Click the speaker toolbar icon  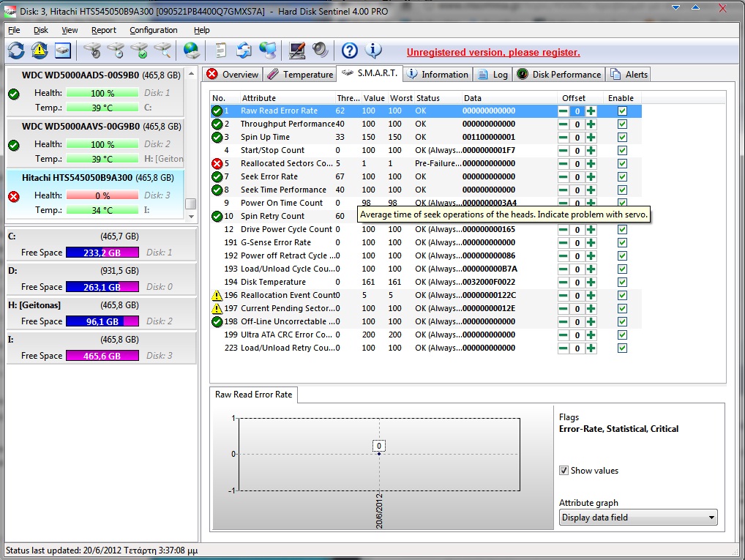click(x=321, y=51)
